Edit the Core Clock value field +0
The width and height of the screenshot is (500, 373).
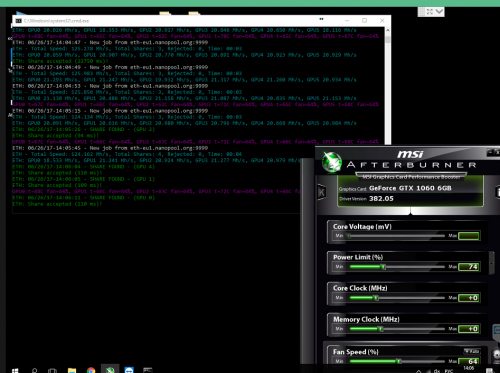[469, 298]
